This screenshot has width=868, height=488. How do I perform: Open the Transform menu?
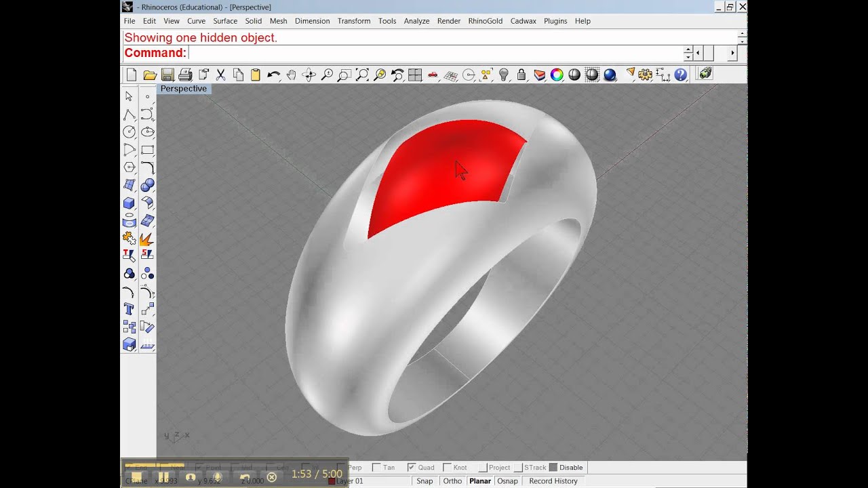pos(354,21)
